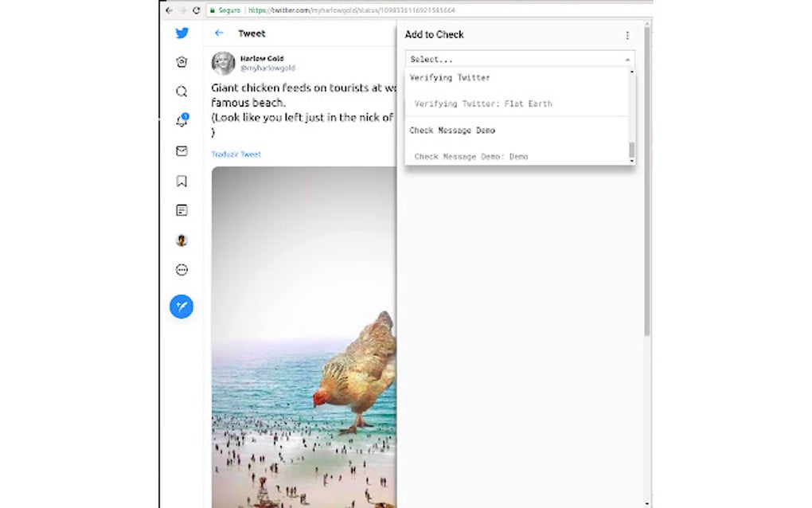Open the Notifications bell icon
The width and height of the screenshot is (812, 508).
[x=182, y=121]
